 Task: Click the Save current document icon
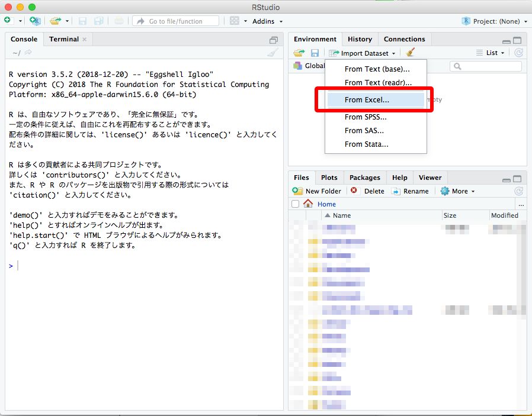[82, 21]
